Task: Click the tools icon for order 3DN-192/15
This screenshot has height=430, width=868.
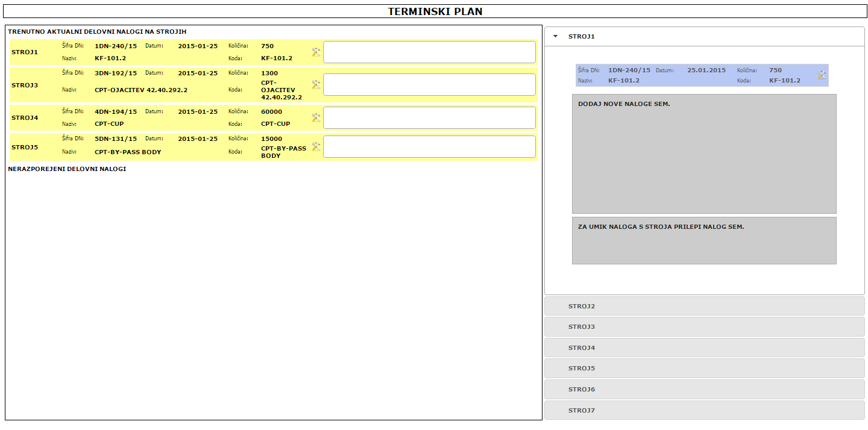Action: tap(316, 85)
